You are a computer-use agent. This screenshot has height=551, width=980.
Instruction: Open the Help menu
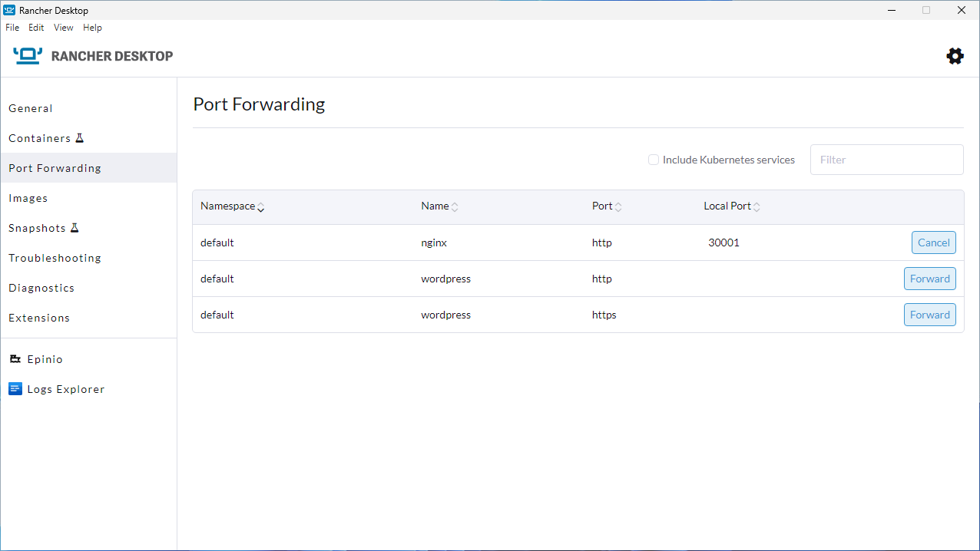(x=92, y=27)
